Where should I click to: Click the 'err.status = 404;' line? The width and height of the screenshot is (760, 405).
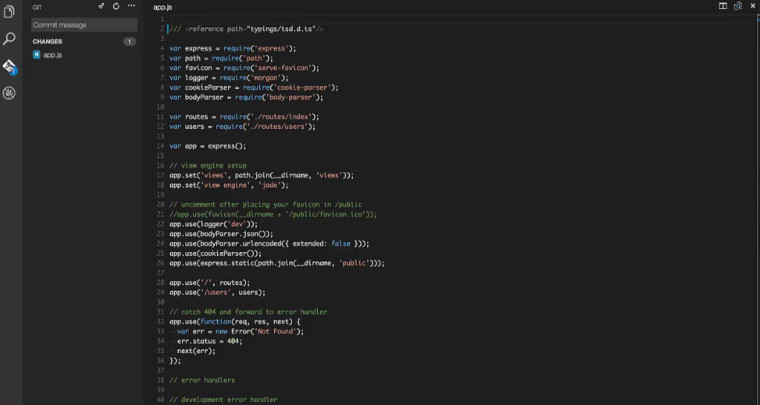[209, 341]
